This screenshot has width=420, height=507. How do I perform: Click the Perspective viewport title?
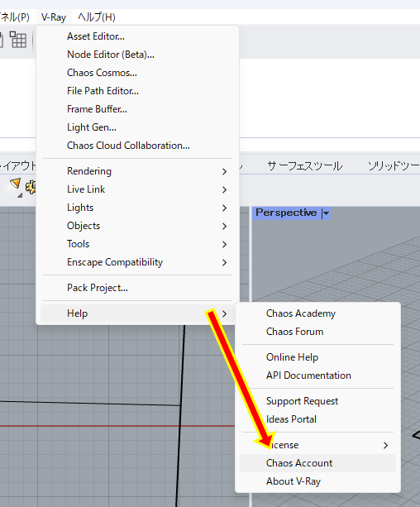286,213
